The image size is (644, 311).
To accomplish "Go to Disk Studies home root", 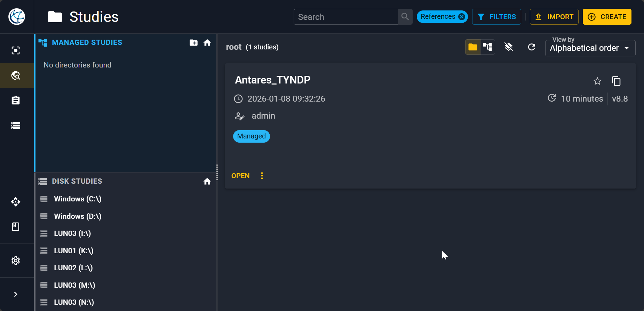I will click(207, 181).
